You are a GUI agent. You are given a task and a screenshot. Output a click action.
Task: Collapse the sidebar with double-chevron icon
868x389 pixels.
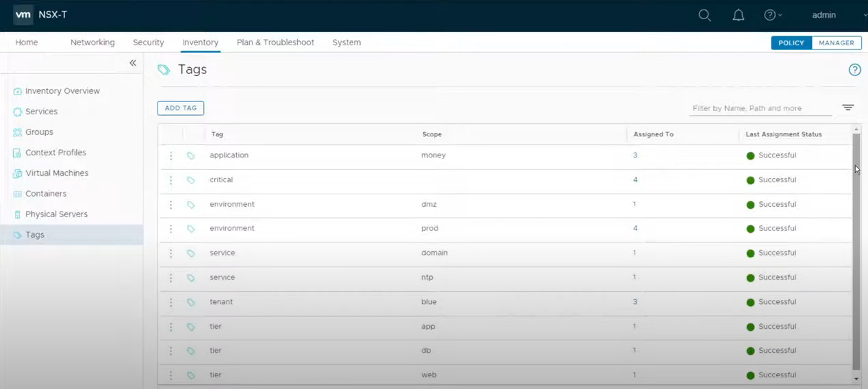coord(133,63)
